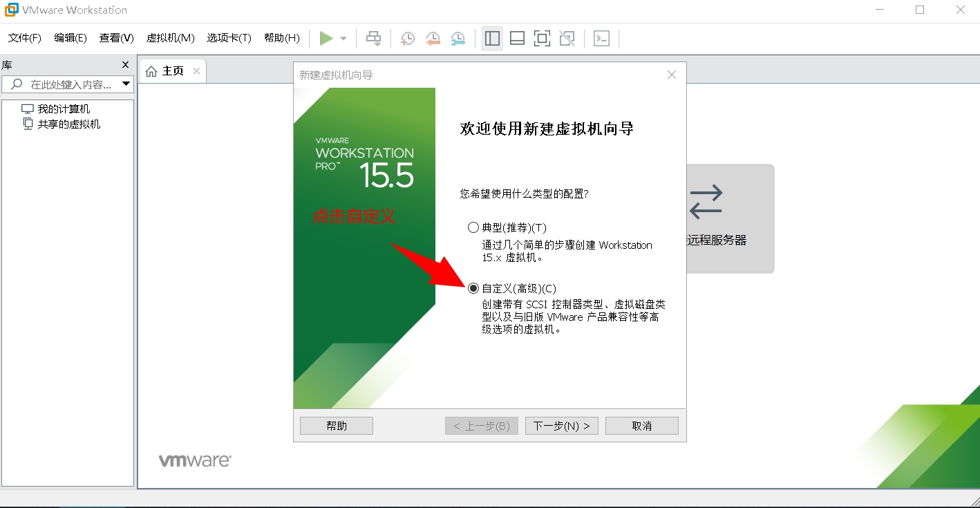Screen dimensions: 980x508
Task: Toggle the show library sidebar icon
Action: click(492, 39)
